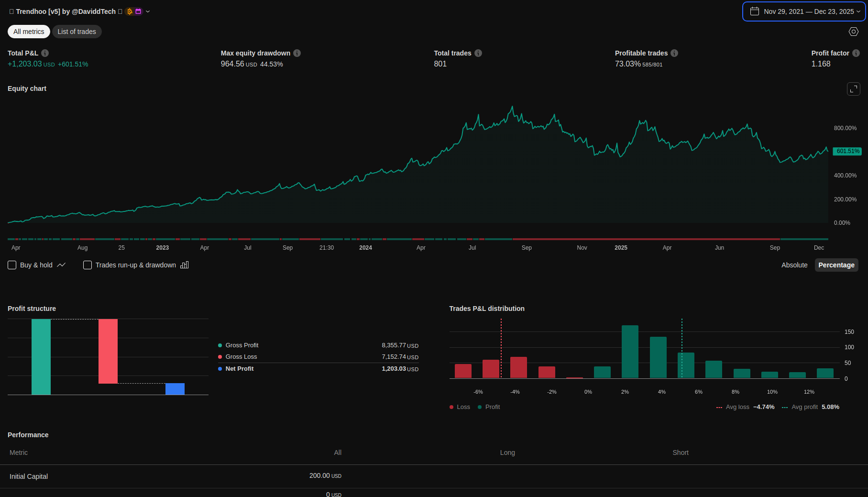Switch equity chart to Absolute values
The image size is (868, 497).
(794, 265)
